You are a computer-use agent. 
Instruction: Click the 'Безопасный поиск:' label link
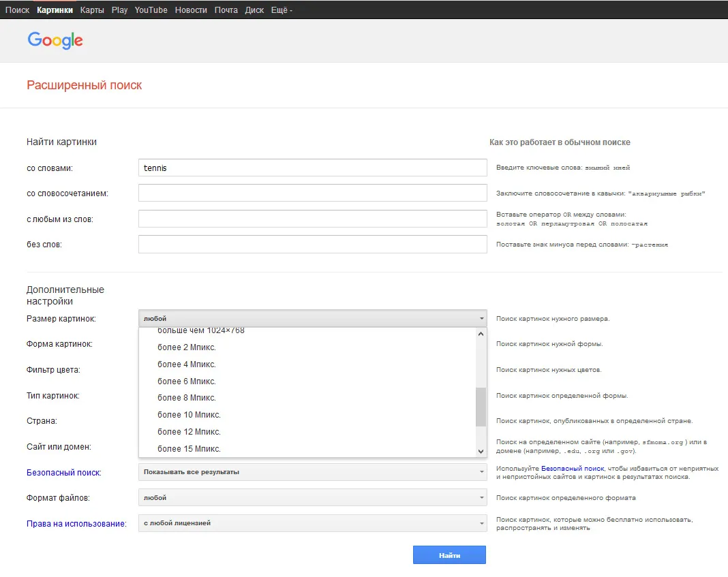tap(64, 473)
